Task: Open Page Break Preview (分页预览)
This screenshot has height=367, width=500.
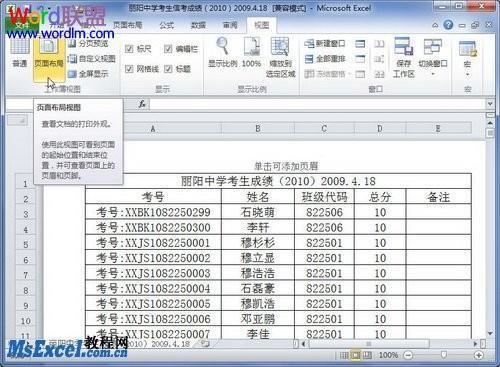Action: 88,44
